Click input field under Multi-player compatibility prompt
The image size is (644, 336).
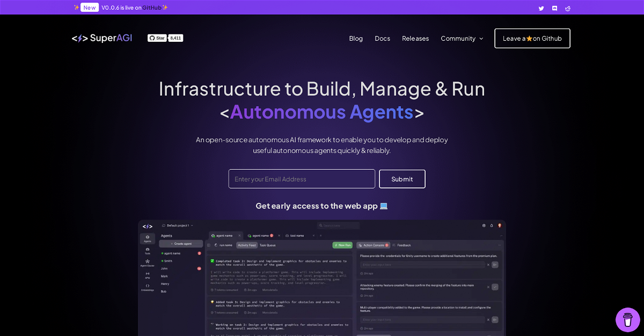pyautogui.click(x=422, y=320)
